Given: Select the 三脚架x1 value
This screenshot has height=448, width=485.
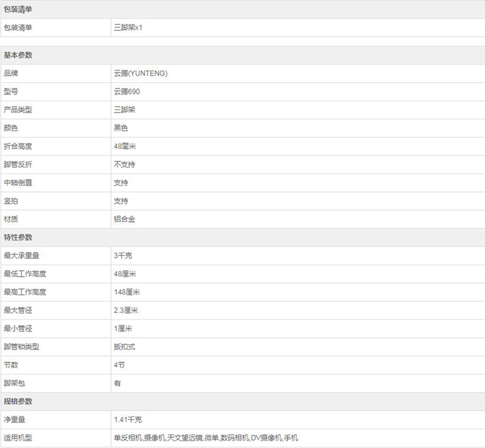Looking at the screenshot, I should 128,28.
